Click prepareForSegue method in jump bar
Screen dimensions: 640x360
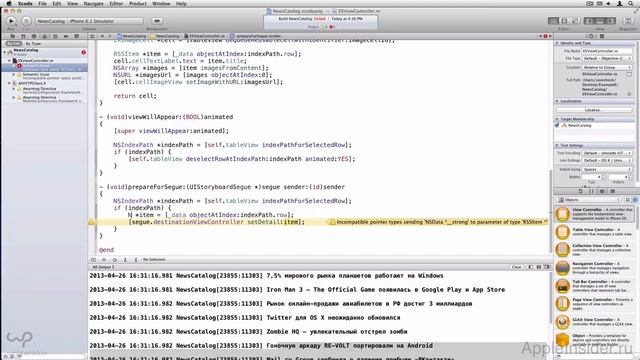[256, 36]
